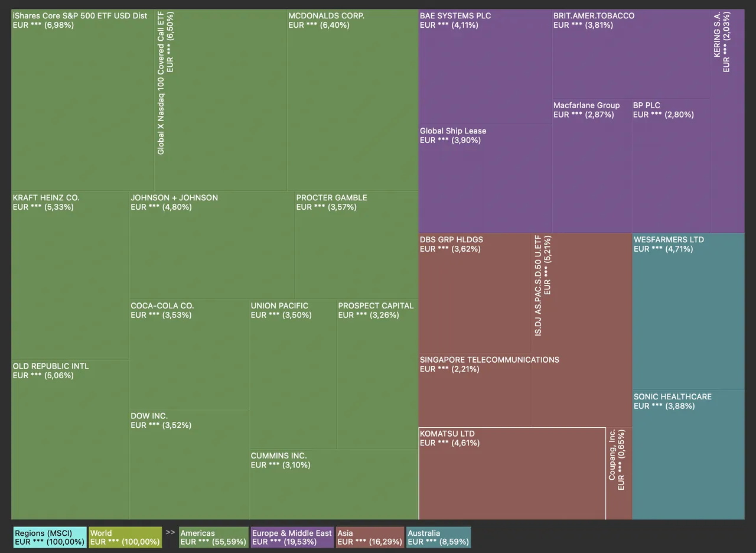Select the SONIC HEALTHCARE tile
The width and height of the screenshot is (756, 553).
tap(689, 455)
